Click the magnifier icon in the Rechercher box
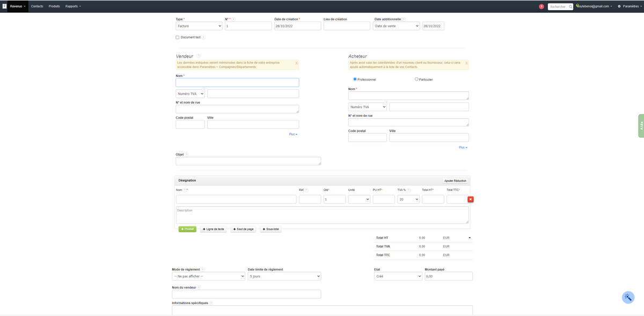644x316 pixels. click(x=570, y=7)
